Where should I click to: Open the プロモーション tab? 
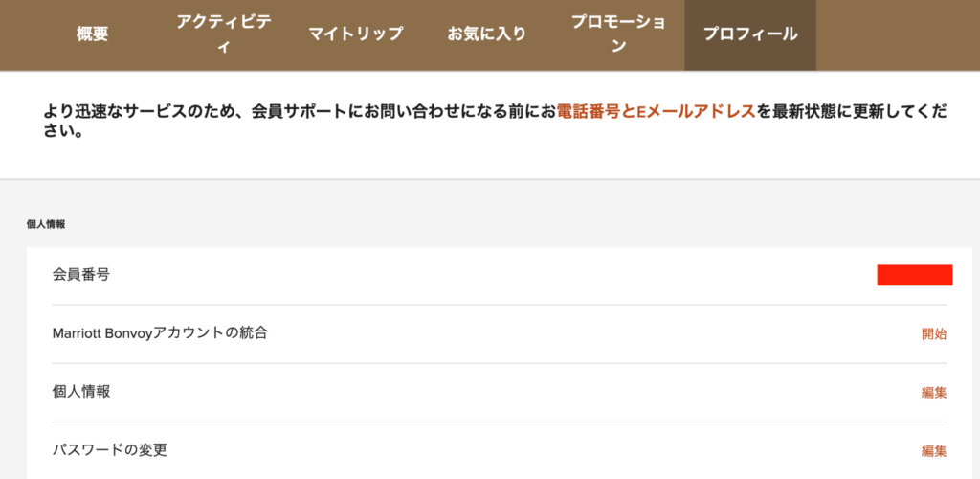click(618, 34)
